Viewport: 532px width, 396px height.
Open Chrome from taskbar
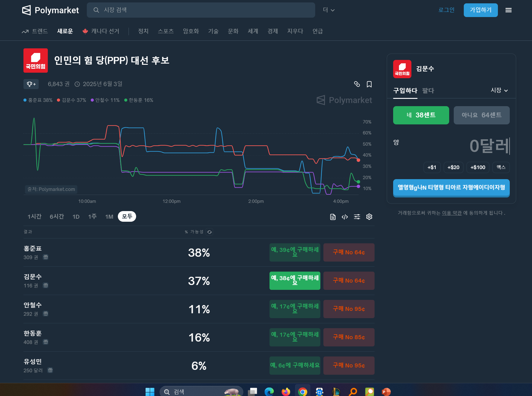point(302,392)
